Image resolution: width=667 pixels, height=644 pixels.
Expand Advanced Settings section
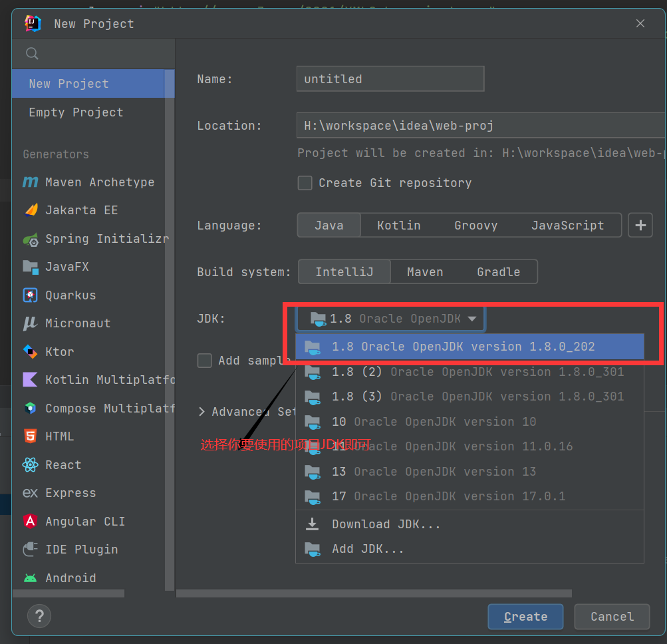(201, 412)
